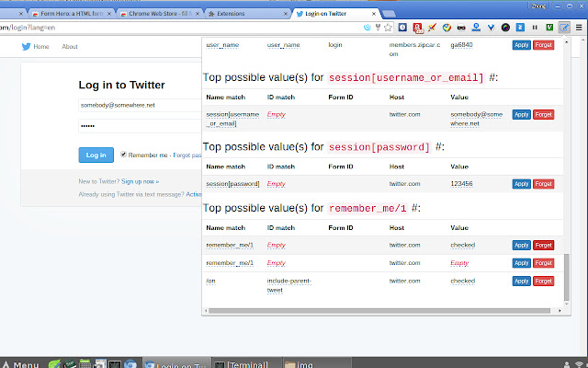Click the popup scroll-down arrow
Image resolution: width=588 pixels, height=368 pixels.
click(x=566, y=304)
